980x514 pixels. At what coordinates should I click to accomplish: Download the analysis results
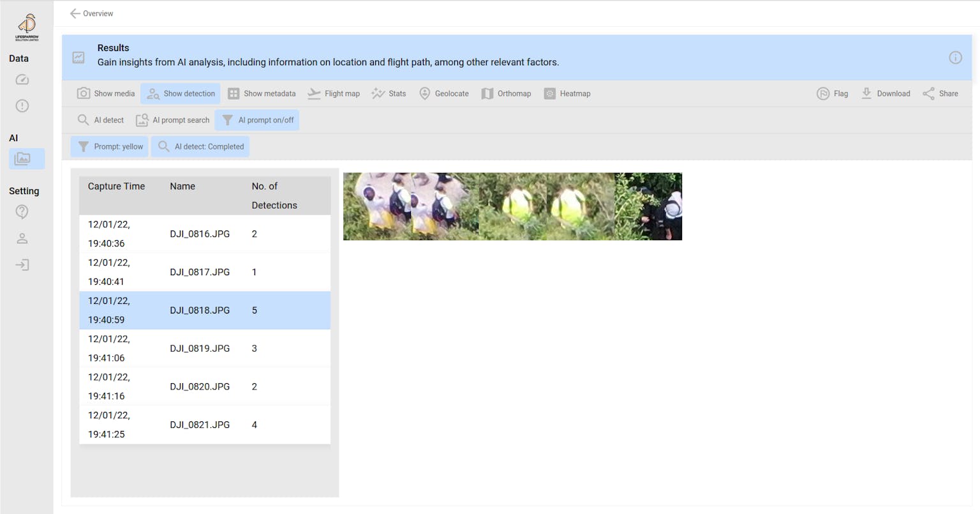886,93
